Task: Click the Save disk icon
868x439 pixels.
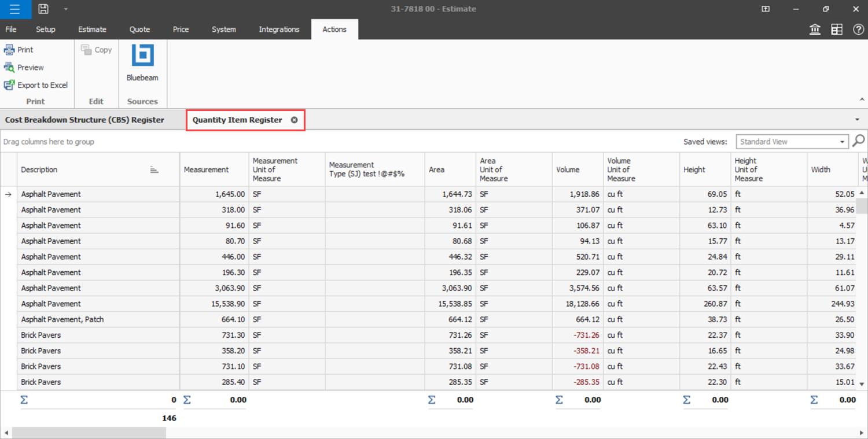Action: pyautogui.click(x=43, y=9)
